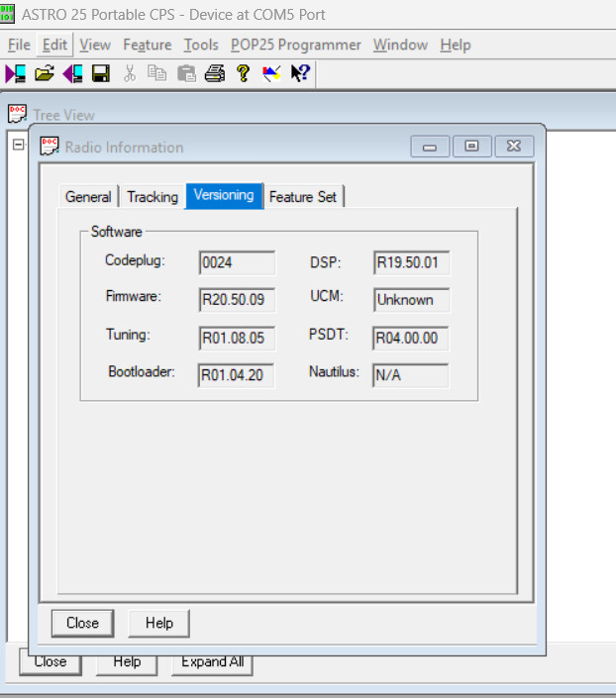Viewport: 616px width, 698px height.
Task: Switch to the Tracking tab
Action: click(153, 197)
